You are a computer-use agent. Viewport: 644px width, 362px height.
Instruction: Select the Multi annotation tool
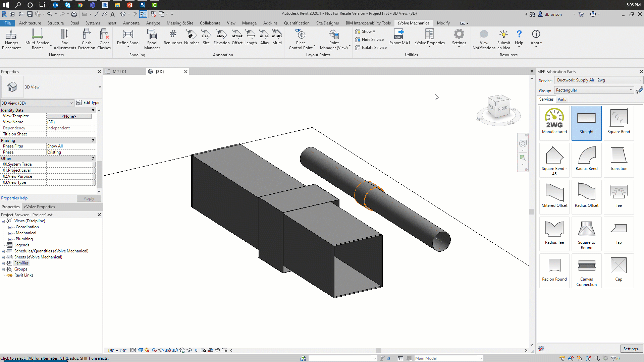tap(277, 37)
